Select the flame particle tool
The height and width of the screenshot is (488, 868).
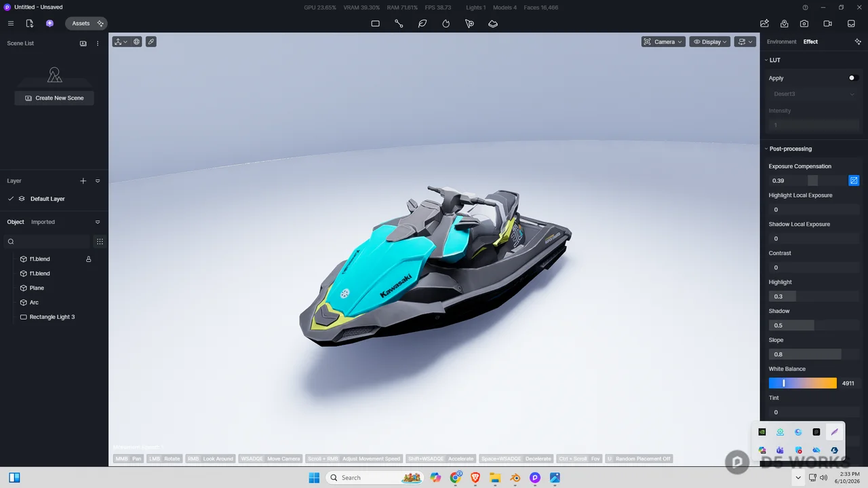point(446,24)
